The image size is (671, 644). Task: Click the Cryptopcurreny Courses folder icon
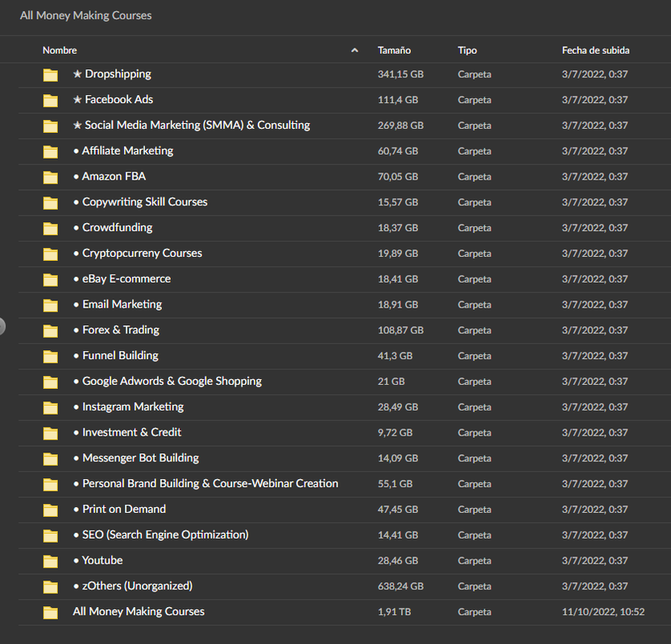click(x=51, y=254)
